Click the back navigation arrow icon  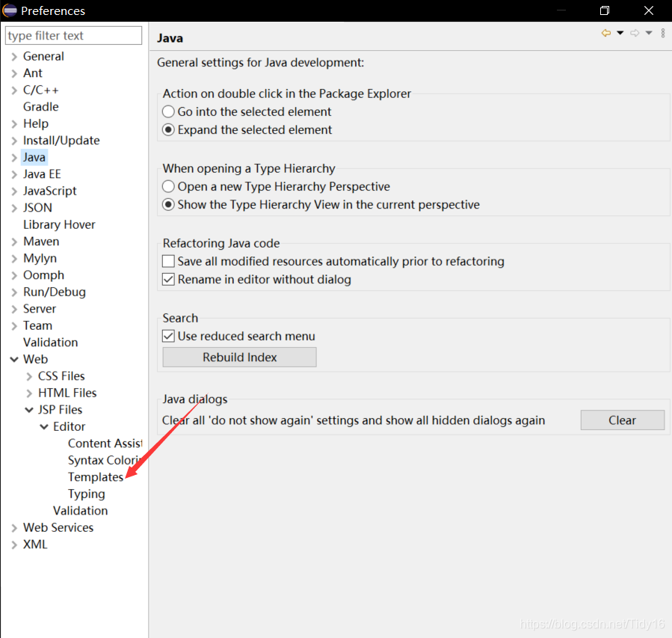(x=606, y=33)
